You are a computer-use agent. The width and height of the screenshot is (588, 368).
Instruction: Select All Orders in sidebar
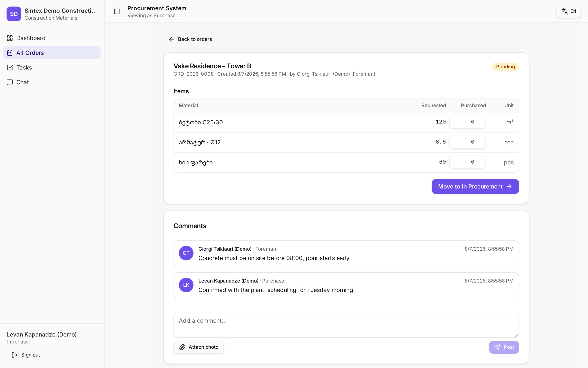[x=52, y=53]
